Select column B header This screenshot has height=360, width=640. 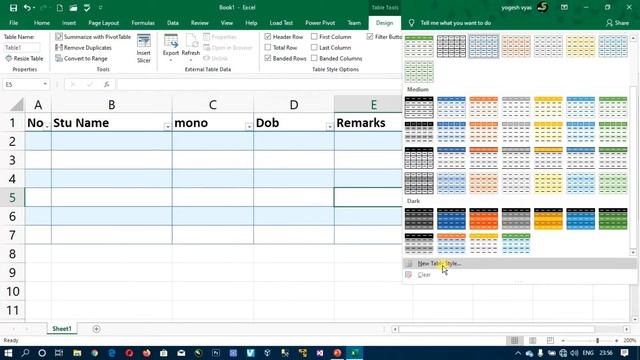point(111,105)
